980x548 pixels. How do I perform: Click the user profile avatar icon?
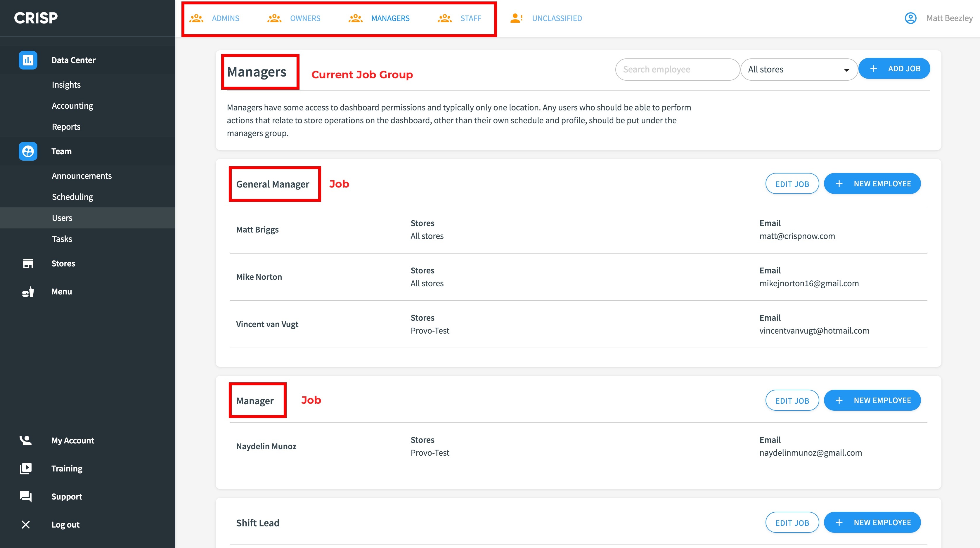click(x=910, y=18)
